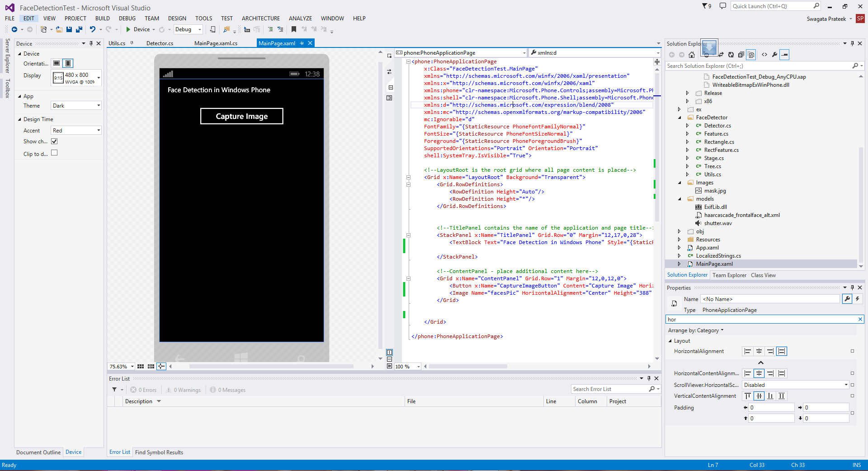Image resolution: width=868 pixels, height=471 pixels.
Task: Collapse the Design Time section
Action: [19, 119]
